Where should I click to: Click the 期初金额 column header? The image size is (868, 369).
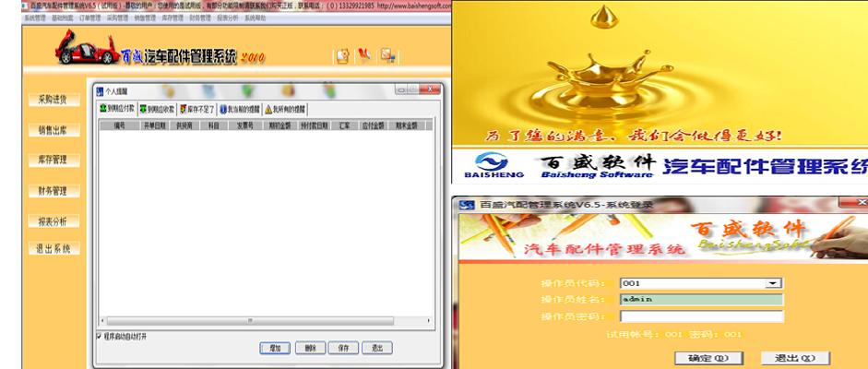tap(279, 125)
